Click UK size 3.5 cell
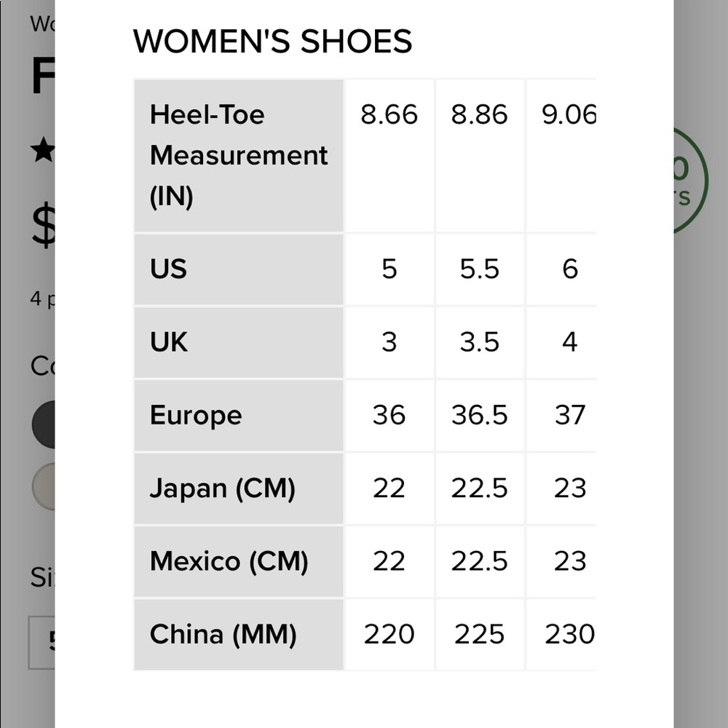The width and height of the screenshot is (728, 728). pos(479,342)
